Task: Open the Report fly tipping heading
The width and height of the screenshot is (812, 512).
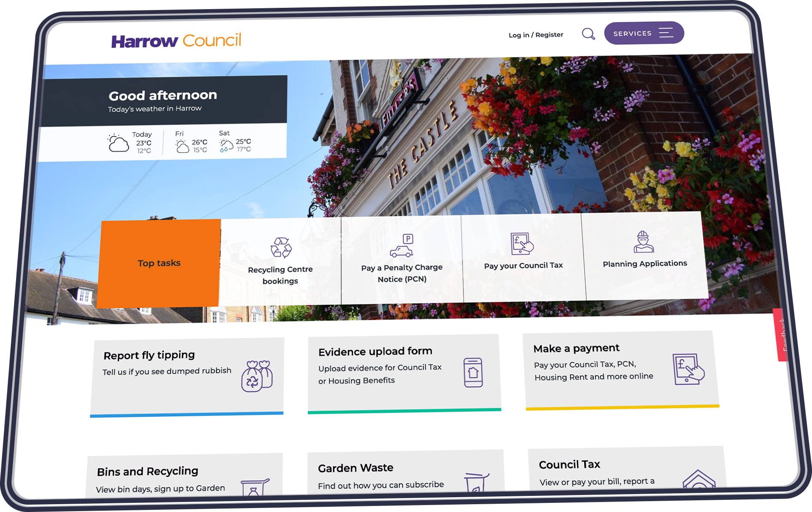Action: [149, 355]
